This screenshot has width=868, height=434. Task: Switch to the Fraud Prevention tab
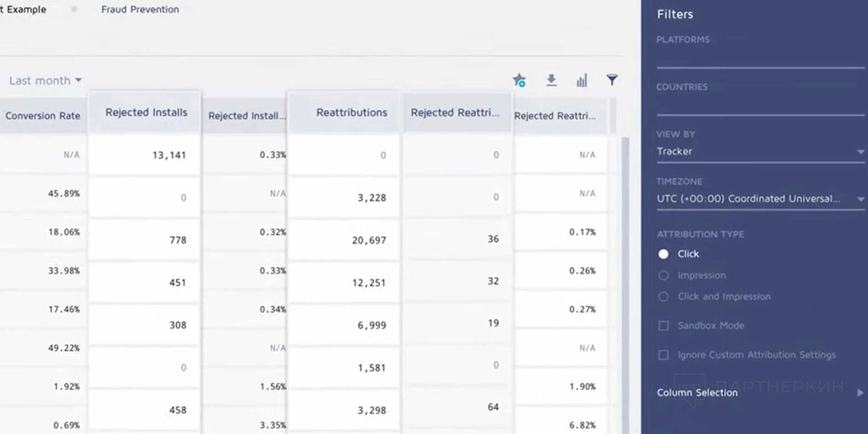coord(140,9)
